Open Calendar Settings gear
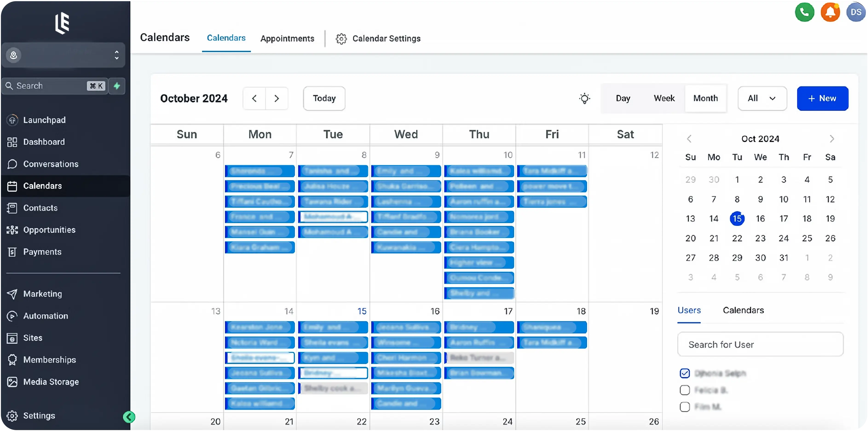868x431 pixels. pos(341,39)
